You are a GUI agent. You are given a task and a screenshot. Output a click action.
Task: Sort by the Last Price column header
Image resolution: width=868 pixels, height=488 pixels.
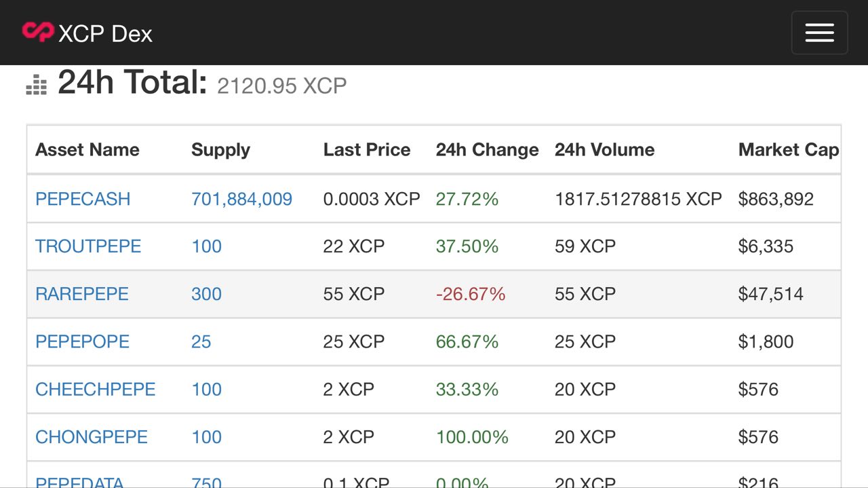coord(367,150)
